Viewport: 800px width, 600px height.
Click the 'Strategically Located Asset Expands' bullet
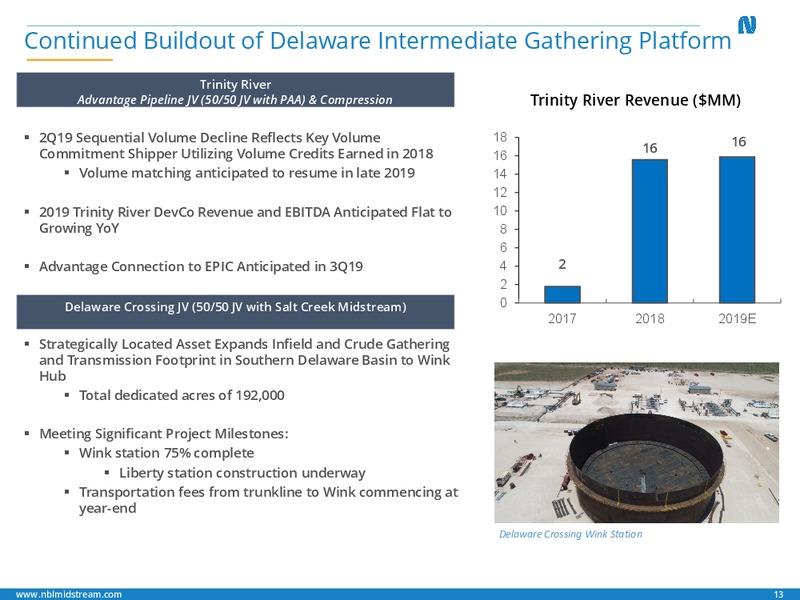click(x=245, y=360)
